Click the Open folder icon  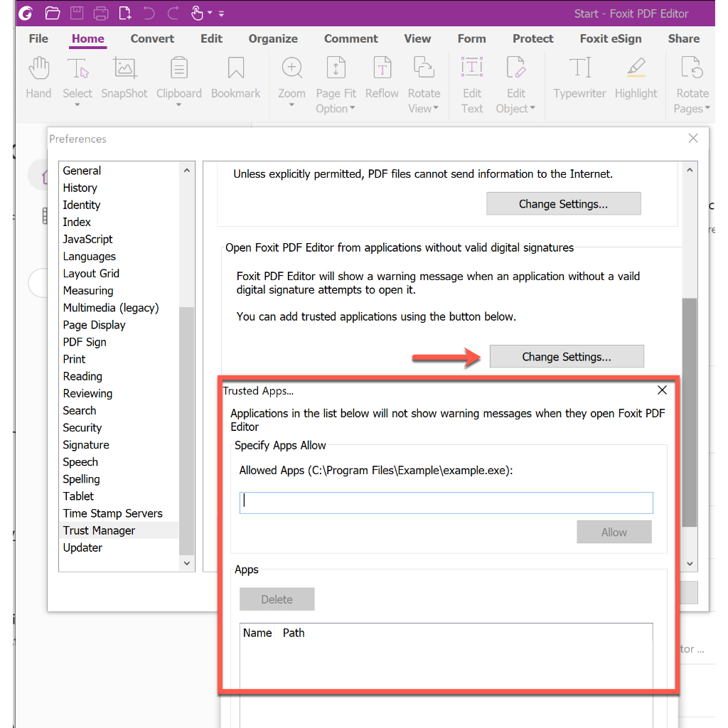pos(52,13)
